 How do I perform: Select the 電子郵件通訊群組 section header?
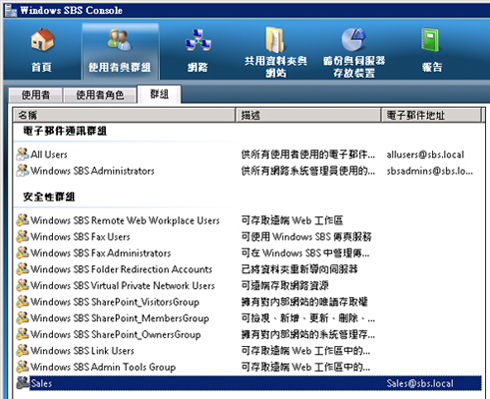pos(65,131)
